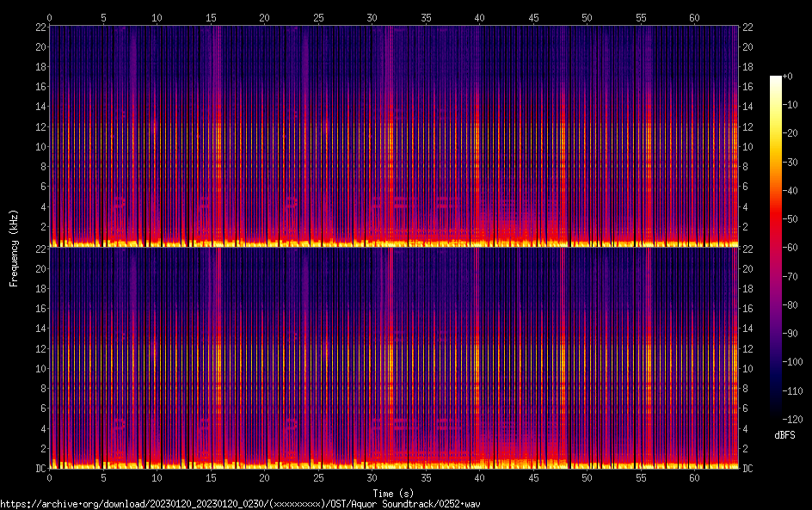Click the upper channel spectrogram plot
Viewport: 812px width, 510px height.
tap(393, 136)
